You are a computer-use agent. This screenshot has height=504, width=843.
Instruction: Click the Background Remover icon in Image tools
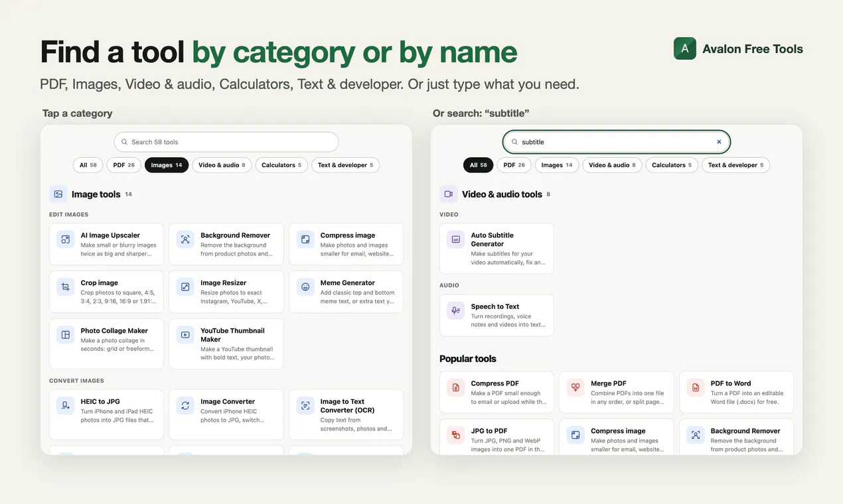[x=185, y=240]
